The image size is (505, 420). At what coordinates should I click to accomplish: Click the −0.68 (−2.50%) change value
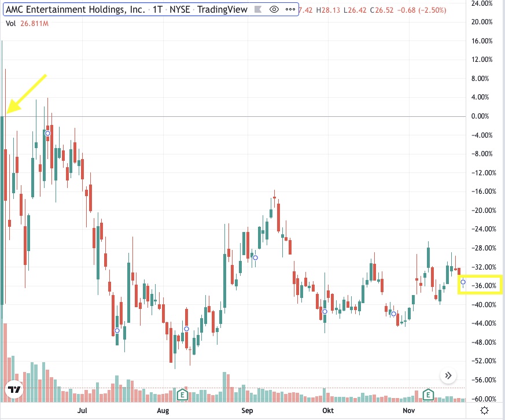[422, 10]
